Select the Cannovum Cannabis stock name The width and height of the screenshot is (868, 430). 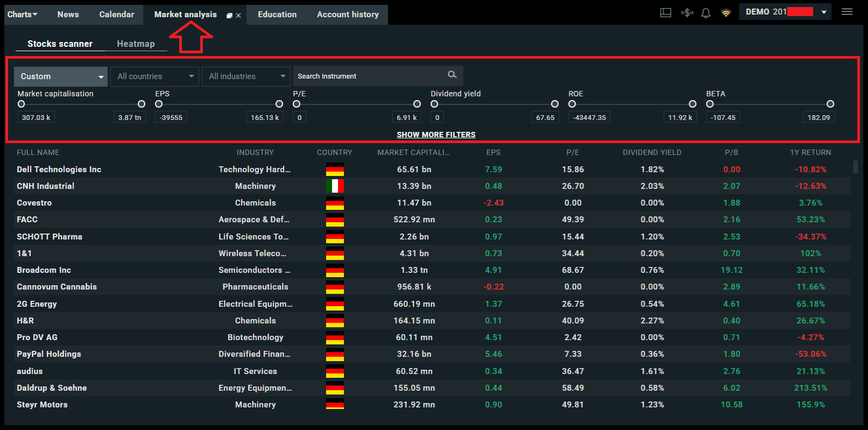(57, 287)
